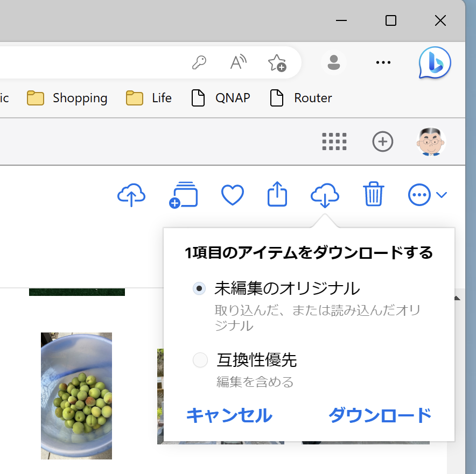Click the scrollbar up arrow
Image resolution: width=476 pixels, height=474 pixels.
[457, 299]
